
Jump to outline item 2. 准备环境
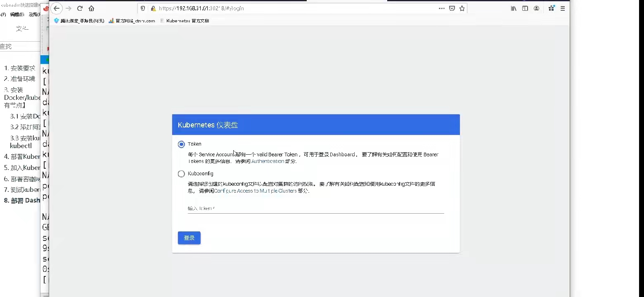pyautogui.click(x=20, y=79)
